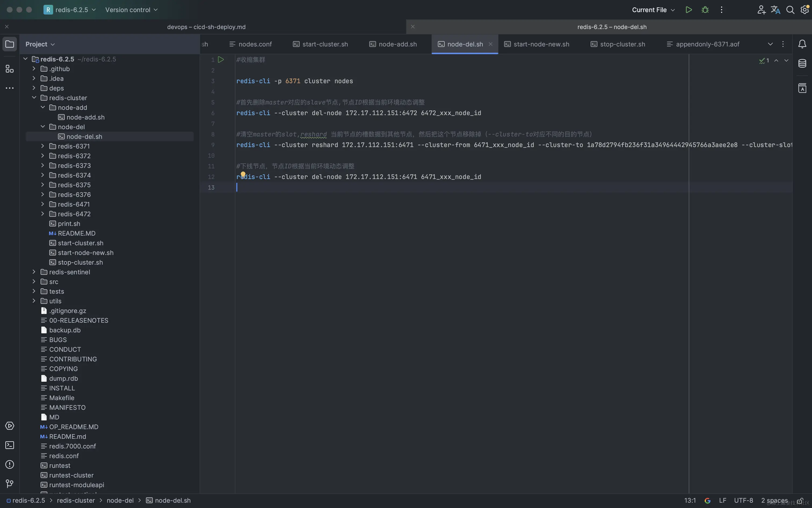
Task: Show hidden editor tabs dropdown arrow
Action: 770,44
